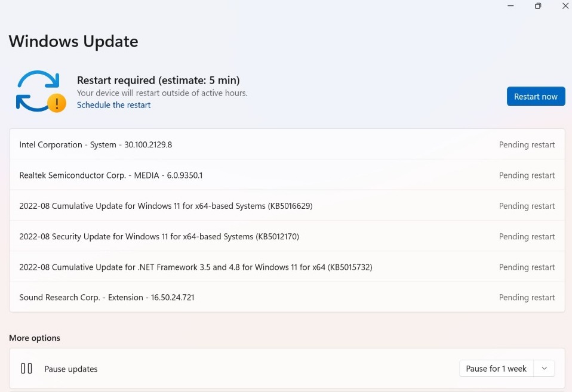572x392 pixels.
Task: Click the minimize window icon
Action: tap(510, 6)
